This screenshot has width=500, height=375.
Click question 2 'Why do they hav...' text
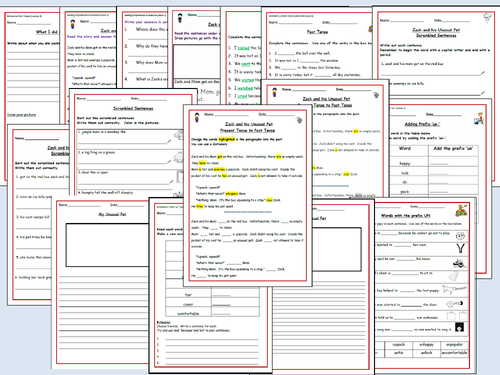coord(151,46)
